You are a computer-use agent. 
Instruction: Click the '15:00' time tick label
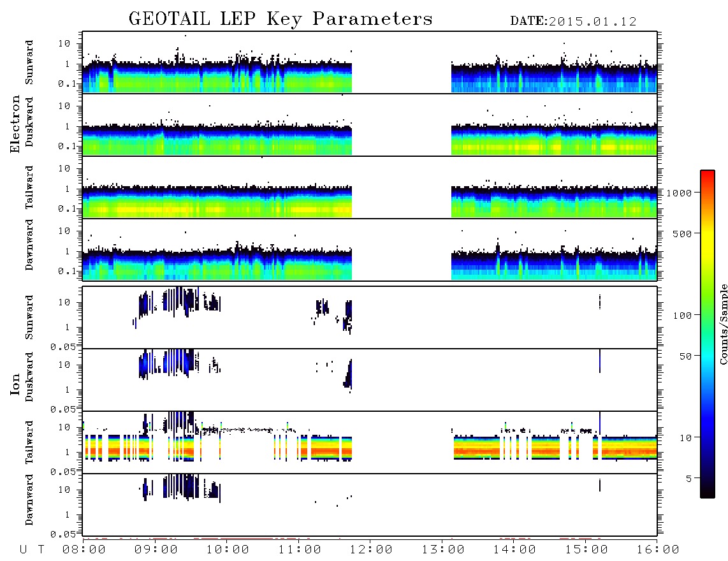586,550
